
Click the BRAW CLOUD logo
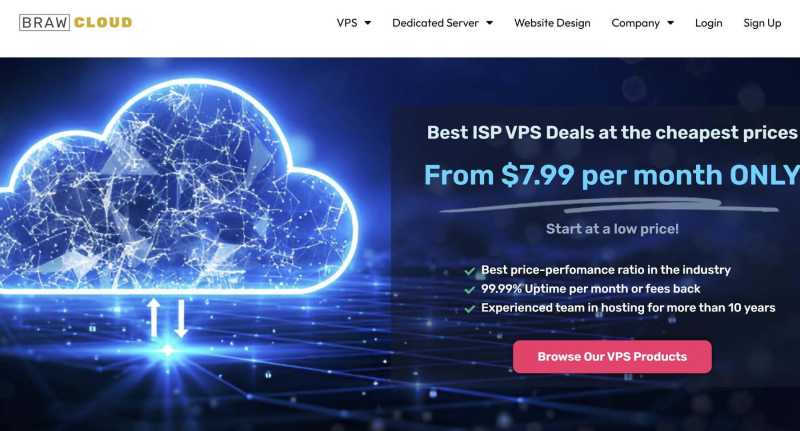coord(76,22)
